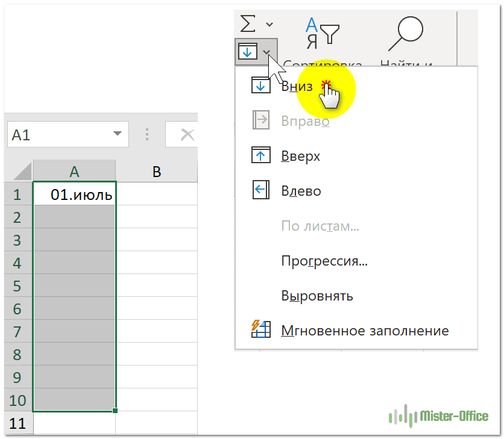504x439 pixels.
Task: Select Влево fill option
Action: (301, 191)
